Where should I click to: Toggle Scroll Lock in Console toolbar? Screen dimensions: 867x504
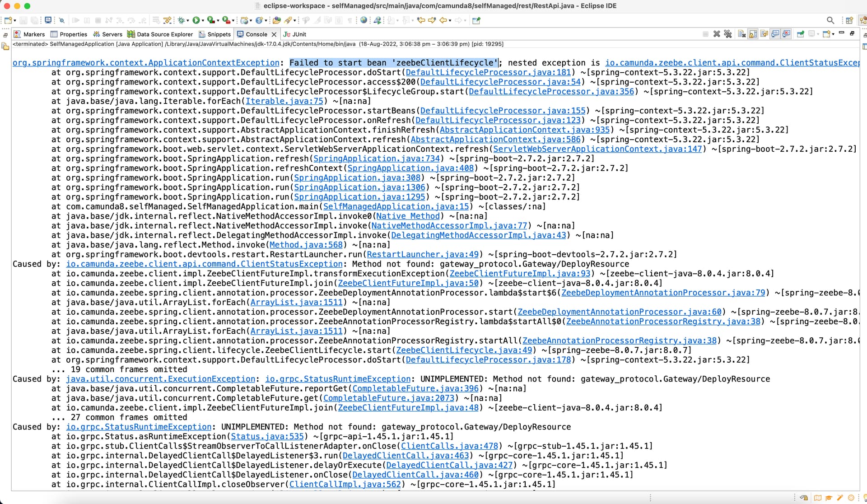[x=753, y=34]
